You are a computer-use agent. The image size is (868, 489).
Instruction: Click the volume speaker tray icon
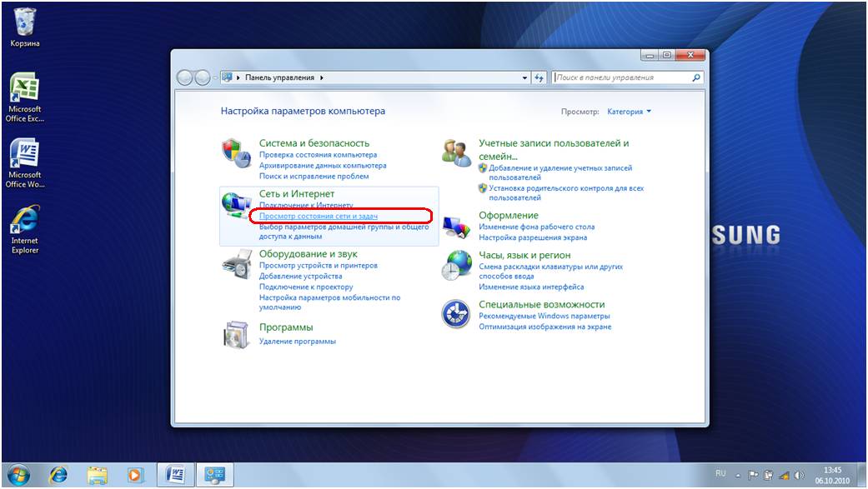799,475
